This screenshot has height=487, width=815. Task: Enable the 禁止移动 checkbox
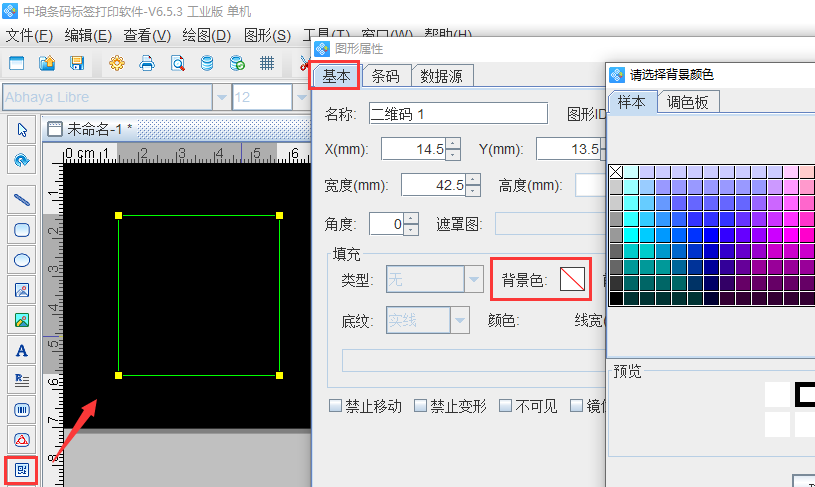(337, 406)
